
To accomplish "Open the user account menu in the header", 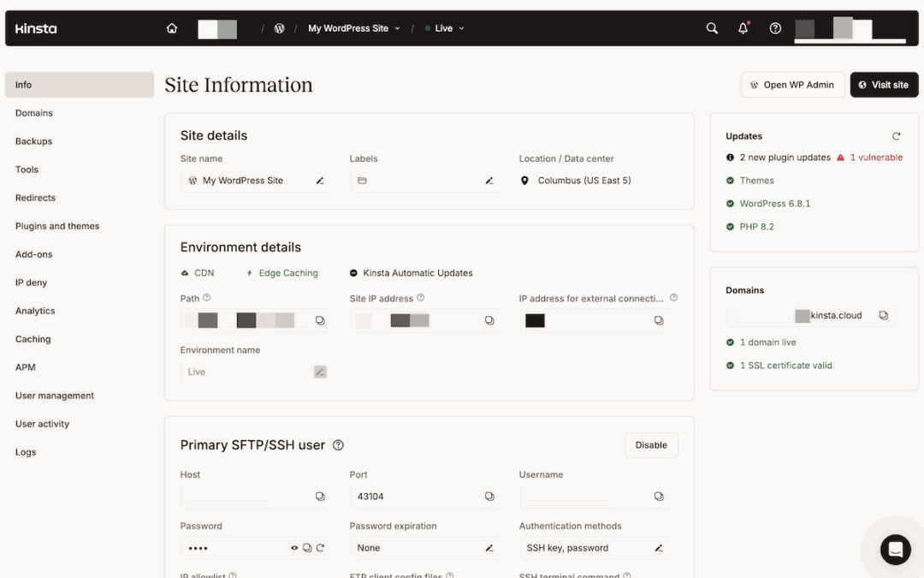I will [850, 28].
